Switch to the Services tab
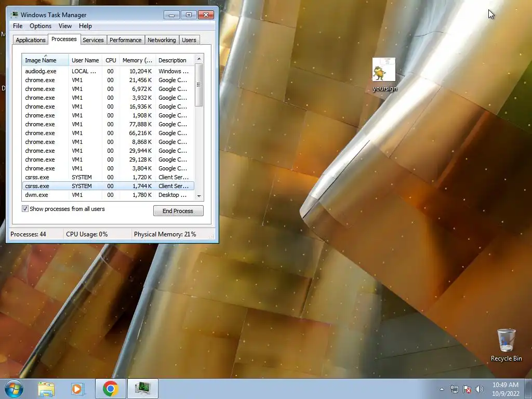532x399 pixels. [93, 40]
